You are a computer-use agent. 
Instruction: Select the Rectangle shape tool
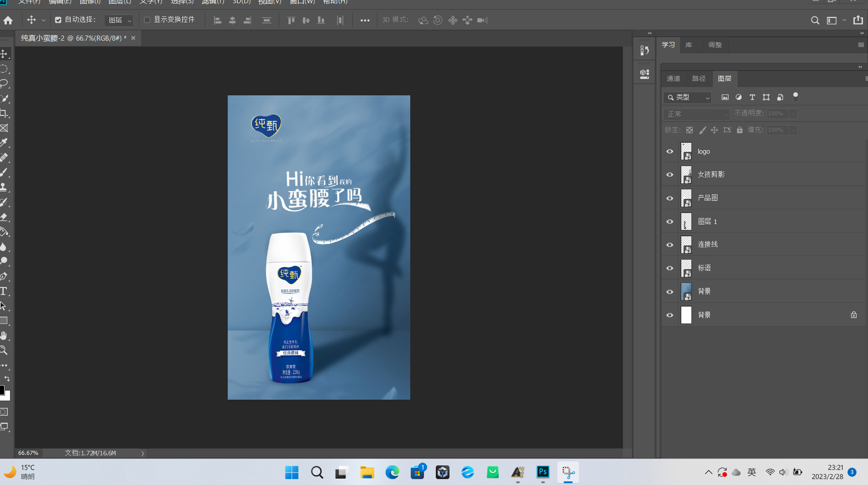point(4,321)
